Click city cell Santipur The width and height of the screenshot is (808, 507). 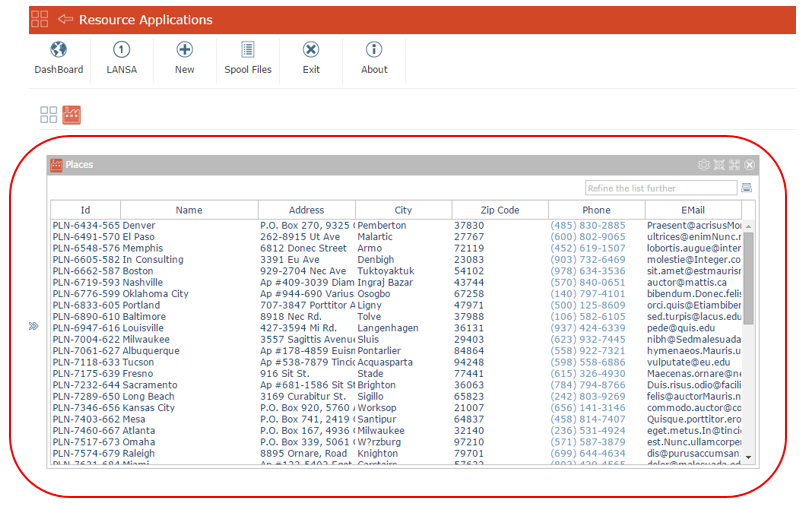pos(377,419)
